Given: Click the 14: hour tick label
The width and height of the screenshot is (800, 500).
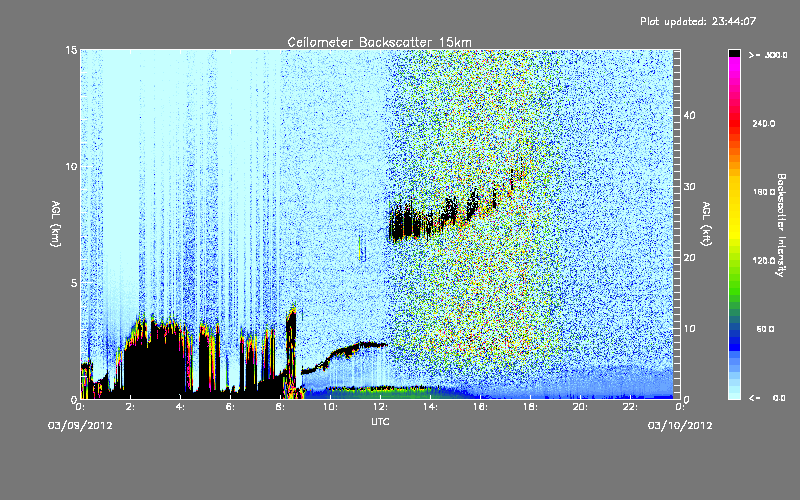Looking at the screenshot, I should tap(430, 407).
